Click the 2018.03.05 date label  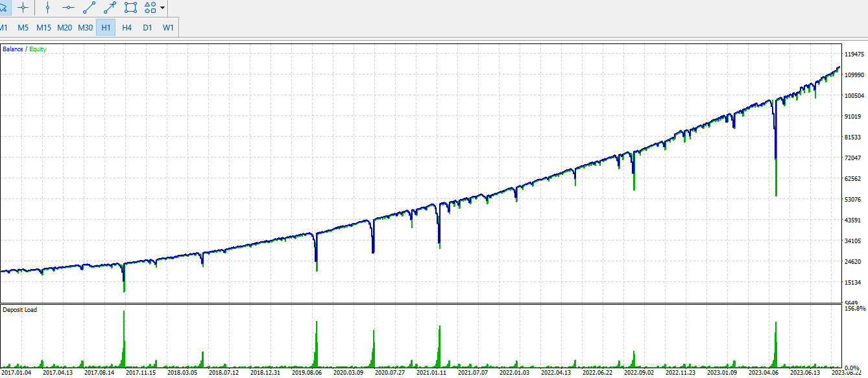click(182, 373)
